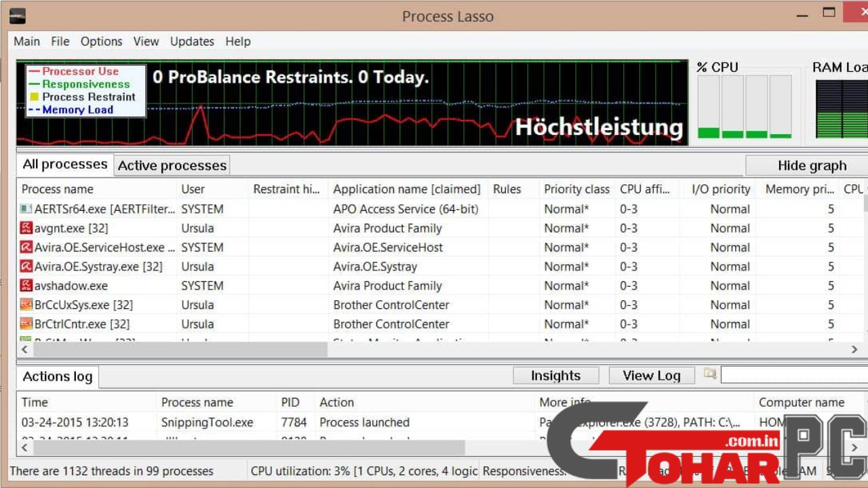Open the Options menu
Screen dimensions: 868x488
[102, 41]
